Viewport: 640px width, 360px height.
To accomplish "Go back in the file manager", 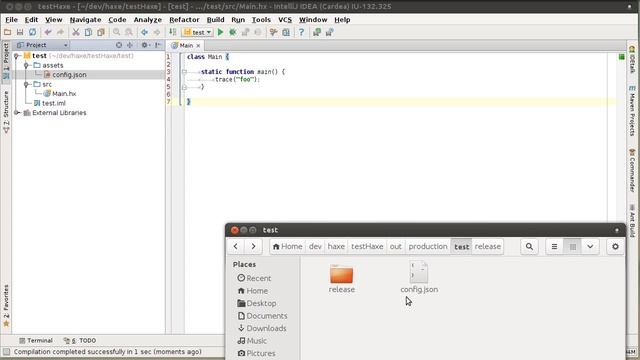I will coord(236,247).
